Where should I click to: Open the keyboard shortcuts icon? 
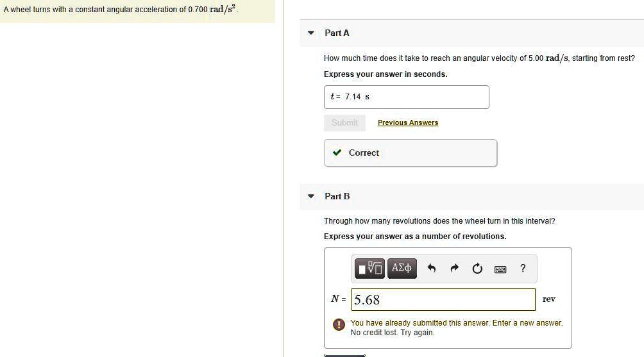click(500, 269)
